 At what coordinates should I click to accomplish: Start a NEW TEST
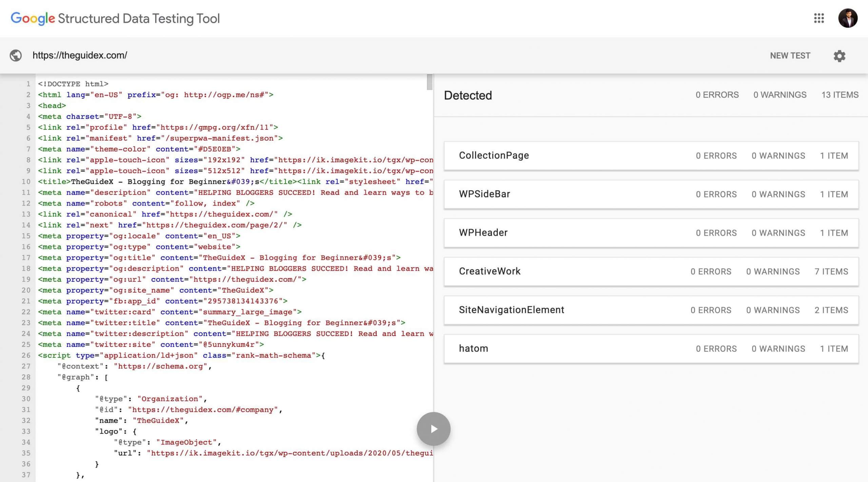(790, 56)
